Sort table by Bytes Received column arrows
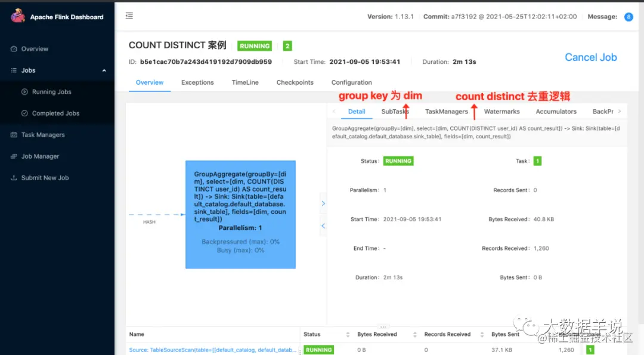Viewport: 644px width, 355px height. [x=415, y=335]
